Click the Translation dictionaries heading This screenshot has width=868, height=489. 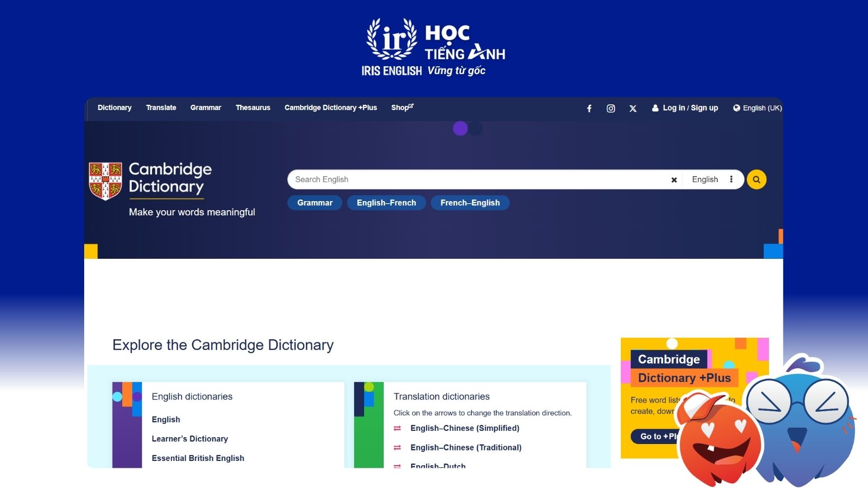pyautogui.click(x=441, y=396)
